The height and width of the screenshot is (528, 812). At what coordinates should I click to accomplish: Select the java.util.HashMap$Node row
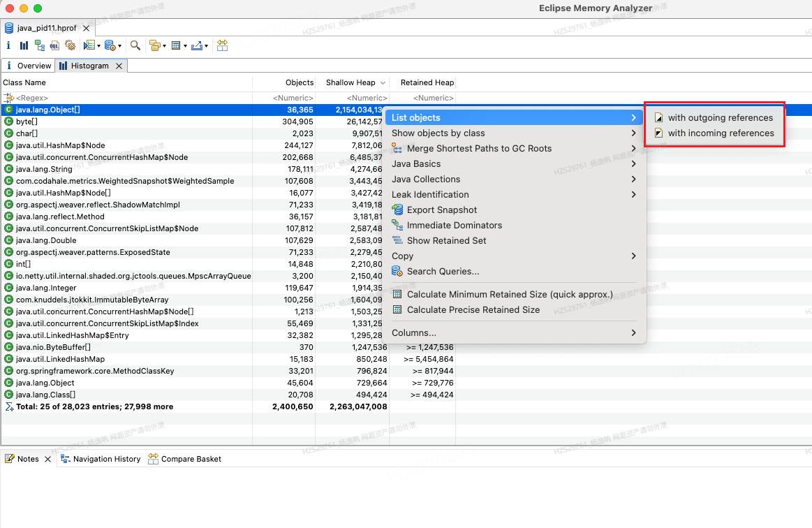tap(193, 145)
